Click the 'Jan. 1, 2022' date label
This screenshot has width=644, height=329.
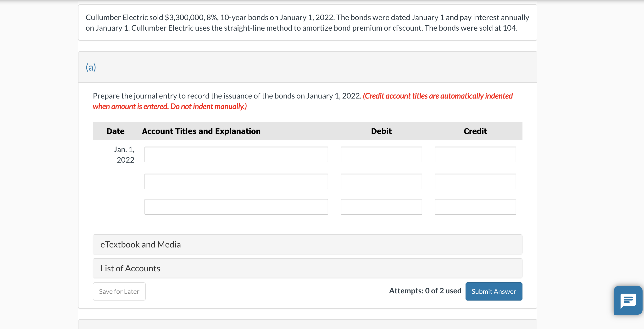(x=124, y=154)
